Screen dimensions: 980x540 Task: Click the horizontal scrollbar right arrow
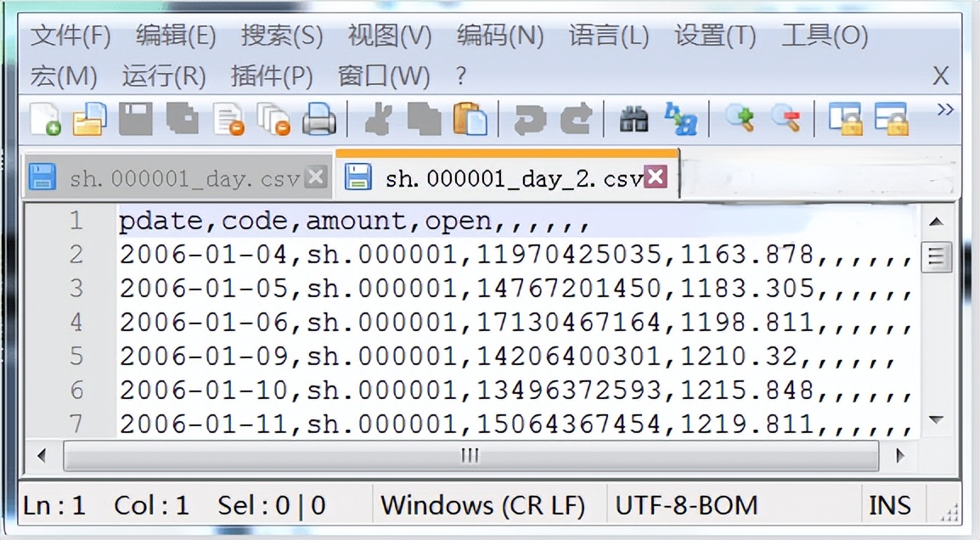tap(899, 456)
